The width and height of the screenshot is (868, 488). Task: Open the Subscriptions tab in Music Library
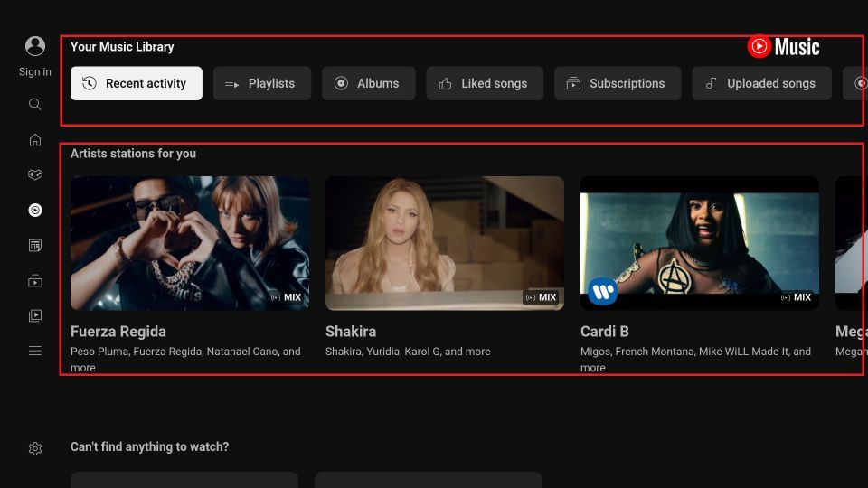(x=618, y=83)
